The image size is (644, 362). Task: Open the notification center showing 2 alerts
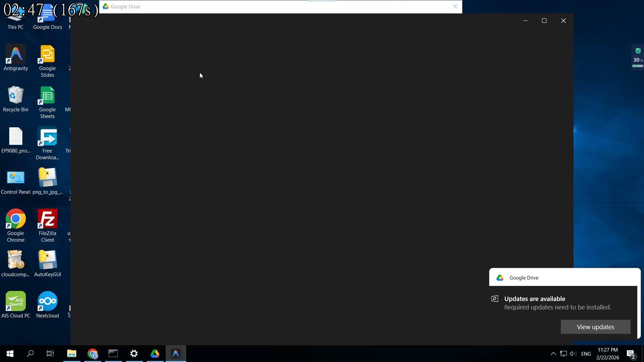631,354
